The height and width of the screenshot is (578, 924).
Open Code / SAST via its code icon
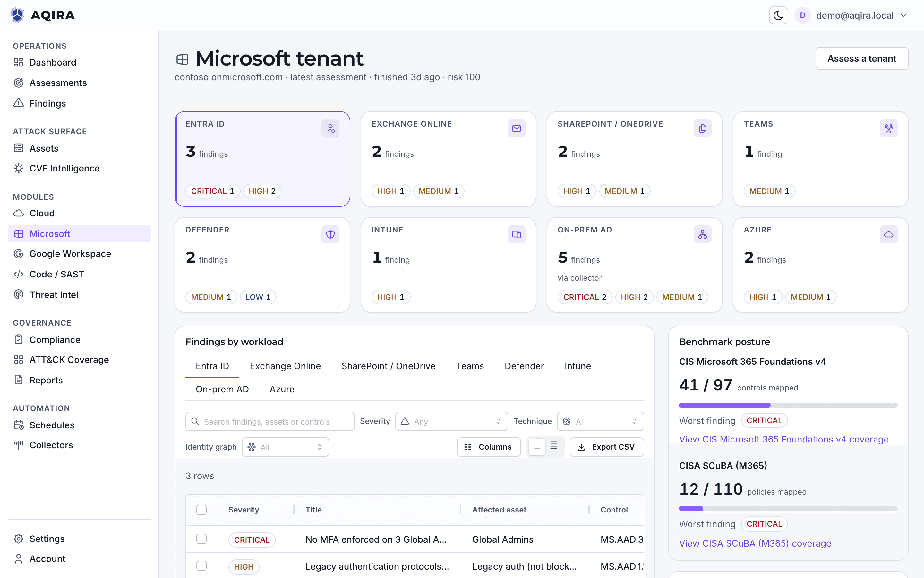pos(18,274)
